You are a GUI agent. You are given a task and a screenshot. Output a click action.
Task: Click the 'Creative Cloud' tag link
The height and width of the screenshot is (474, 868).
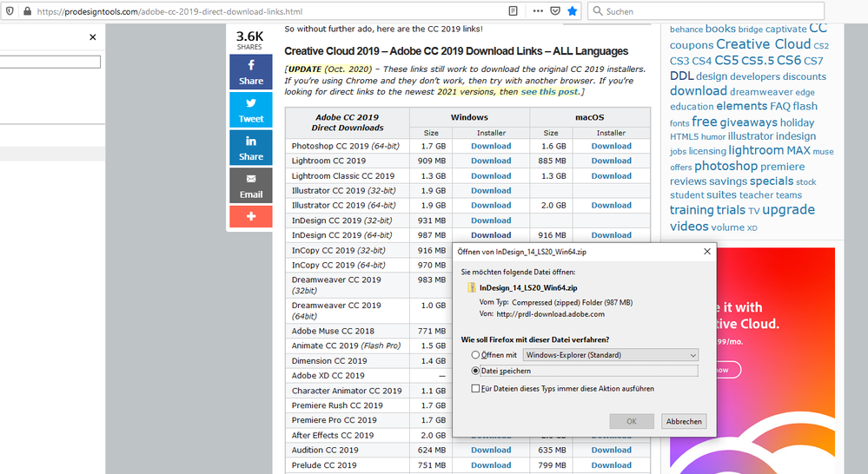(x=764, y=44)
